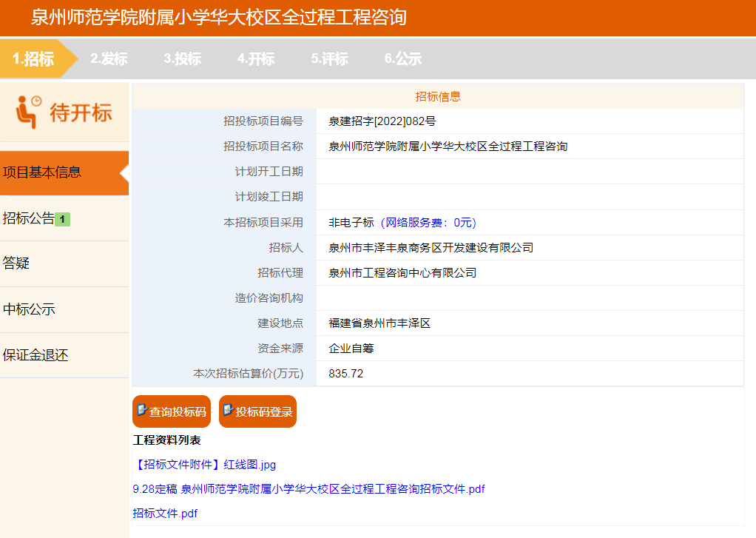Click the 查询投标码 button
Viewport: 756px width, 538px height.
172,411
